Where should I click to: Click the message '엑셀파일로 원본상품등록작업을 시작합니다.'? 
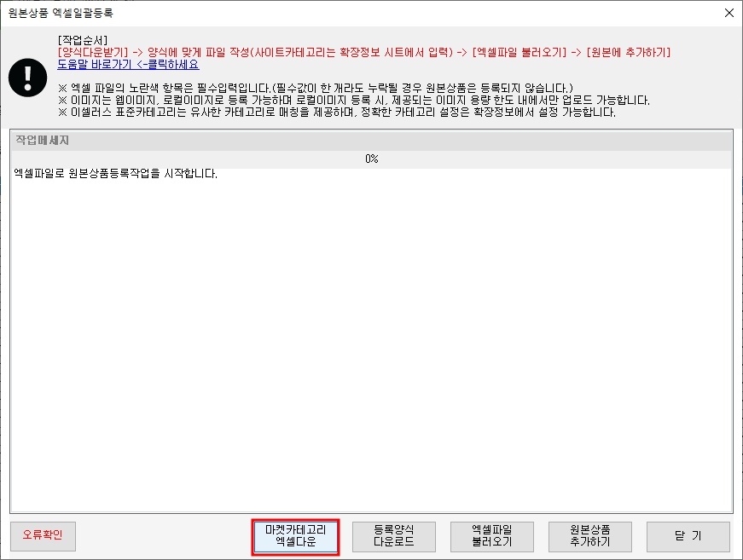pyautogui.click(x=116, y=174)
